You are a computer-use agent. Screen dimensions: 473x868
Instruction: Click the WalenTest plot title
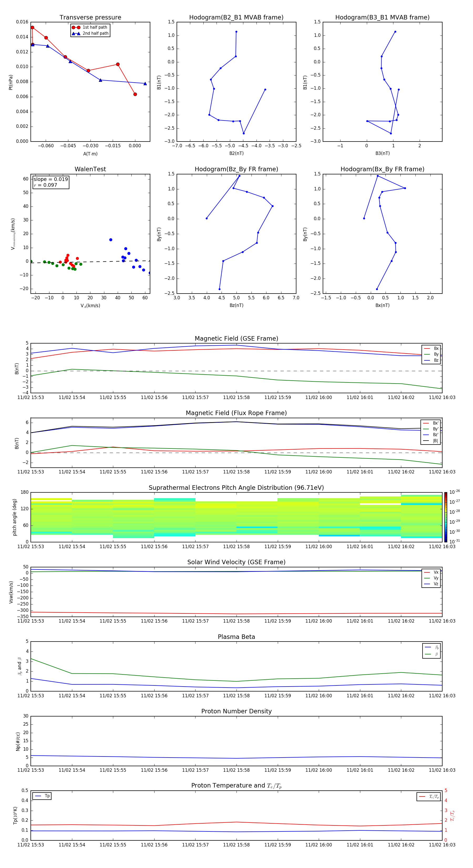[x=90, y=169]
